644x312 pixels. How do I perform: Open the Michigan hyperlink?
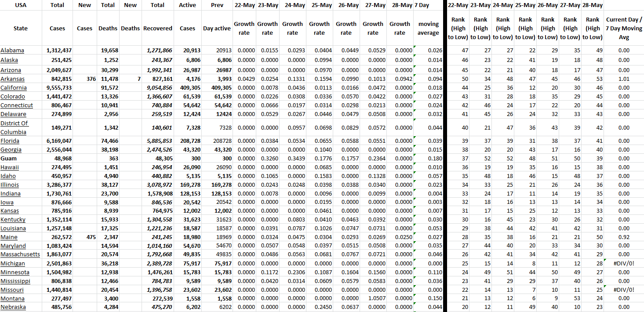pos(13,264)
